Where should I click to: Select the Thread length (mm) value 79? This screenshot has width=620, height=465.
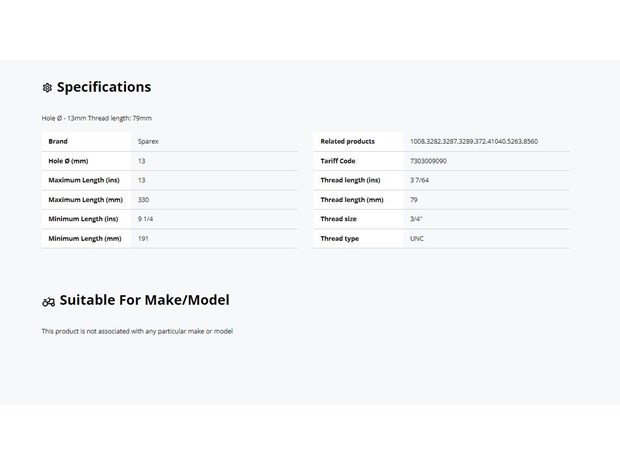click(x=414, y=200)
